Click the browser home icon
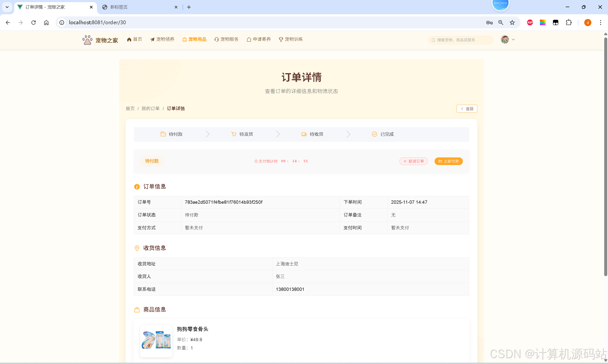Image resolution: width=608 pixels, height=364 pixels. (x=46, y=23)
